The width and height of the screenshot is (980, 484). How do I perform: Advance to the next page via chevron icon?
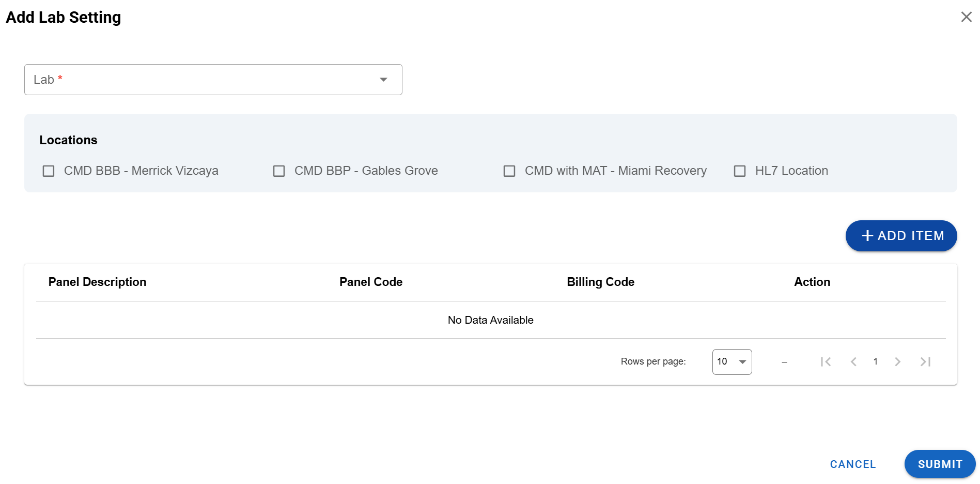point(897,361)
